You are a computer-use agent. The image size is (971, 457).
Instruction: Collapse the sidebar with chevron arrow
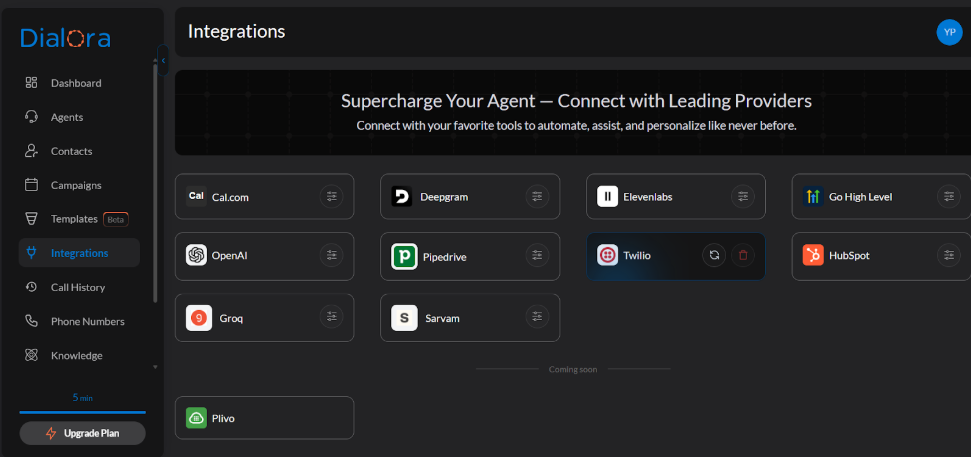(x=163, y=61)
